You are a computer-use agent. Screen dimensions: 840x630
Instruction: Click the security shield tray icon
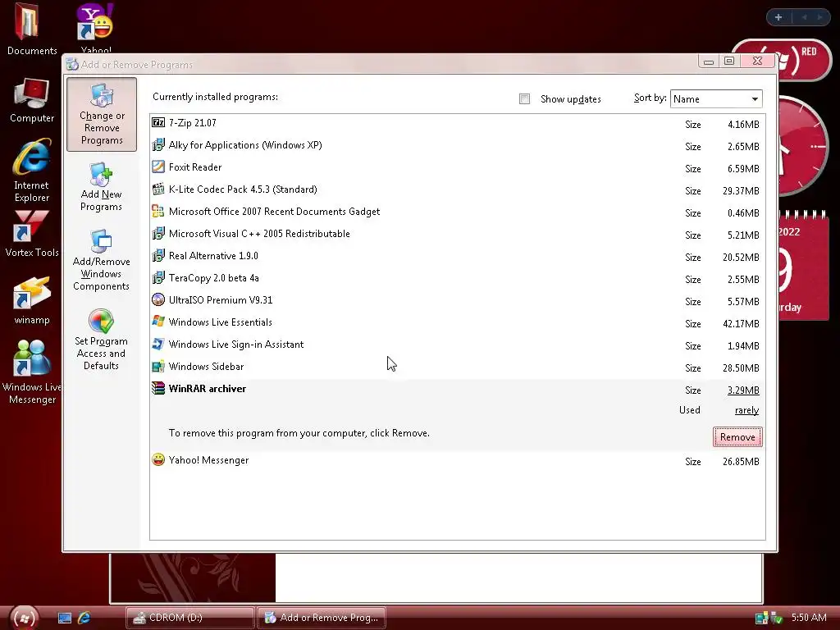pos(776,619)
